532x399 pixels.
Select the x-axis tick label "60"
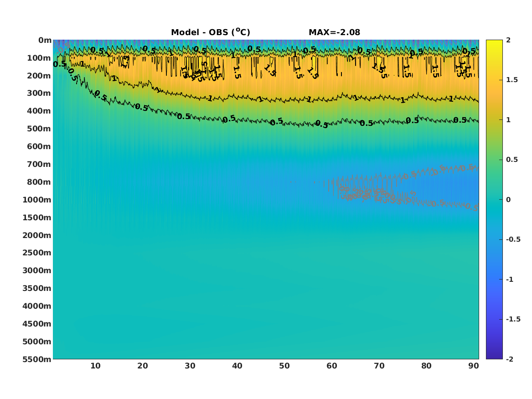(x=332, y=366)
